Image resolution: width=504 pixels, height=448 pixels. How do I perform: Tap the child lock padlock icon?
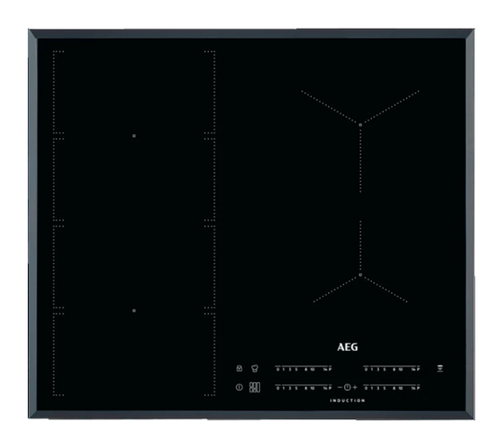240,368
